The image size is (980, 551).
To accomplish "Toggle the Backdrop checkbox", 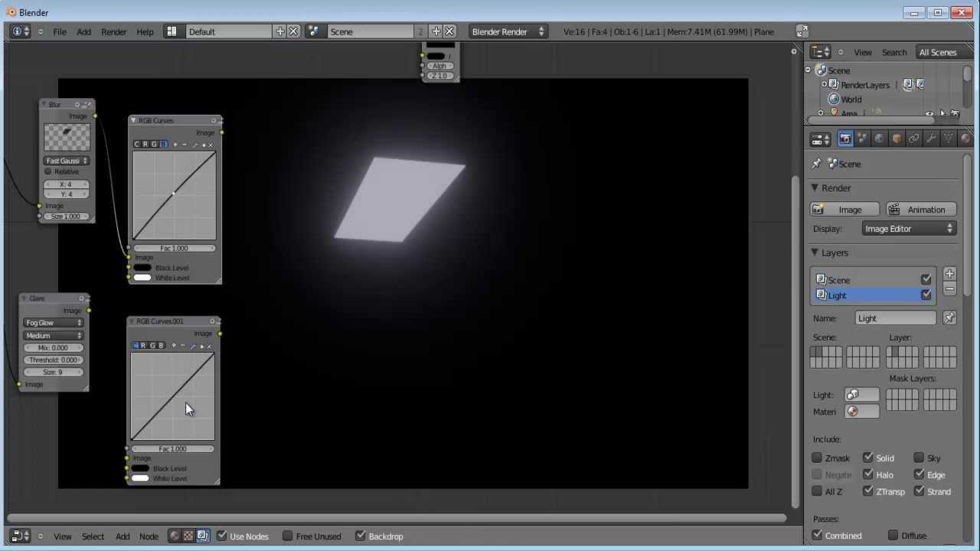I will click(360, 536).
